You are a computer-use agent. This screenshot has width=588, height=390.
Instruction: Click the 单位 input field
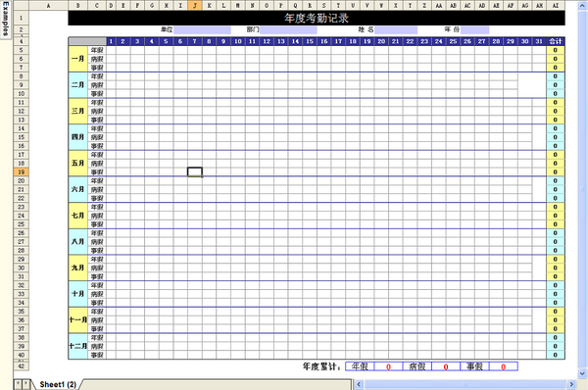(x=202, y=29)
